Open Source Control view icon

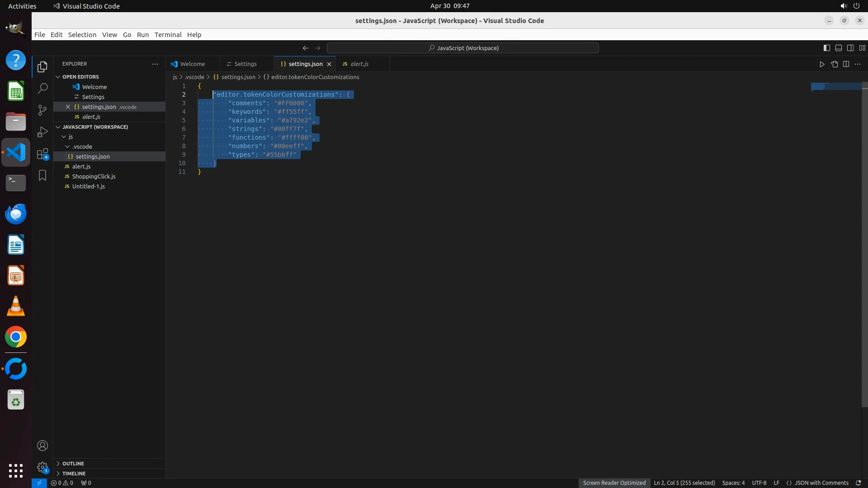point(42,110)
